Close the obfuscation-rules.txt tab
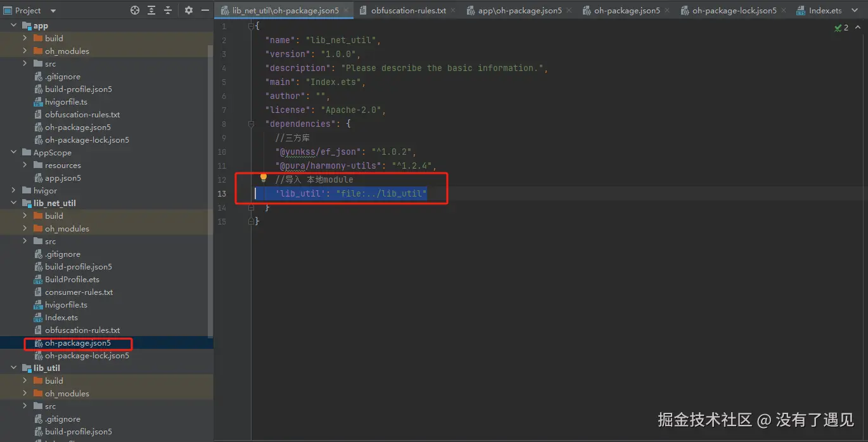This screenshot has width=868, height=442. tap(452, 11)
